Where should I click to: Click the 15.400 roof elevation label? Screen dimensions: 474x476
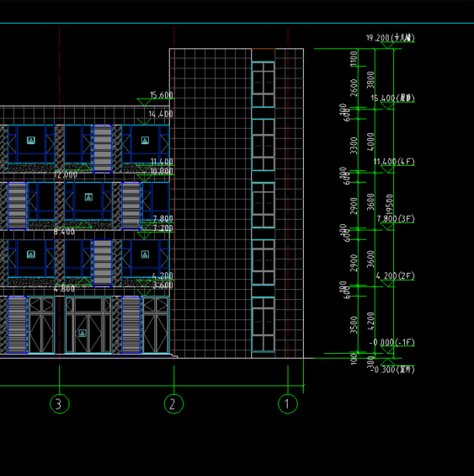392,98
